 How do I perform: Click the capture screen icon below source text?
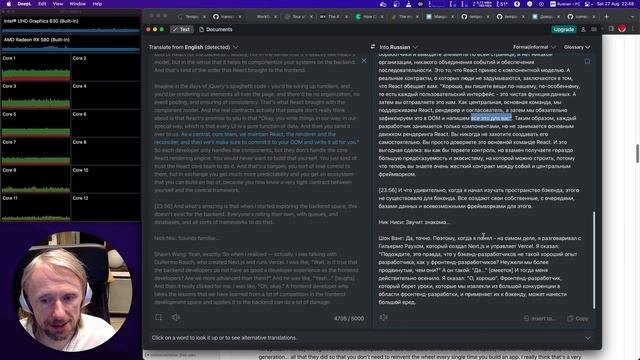(159, 317)
